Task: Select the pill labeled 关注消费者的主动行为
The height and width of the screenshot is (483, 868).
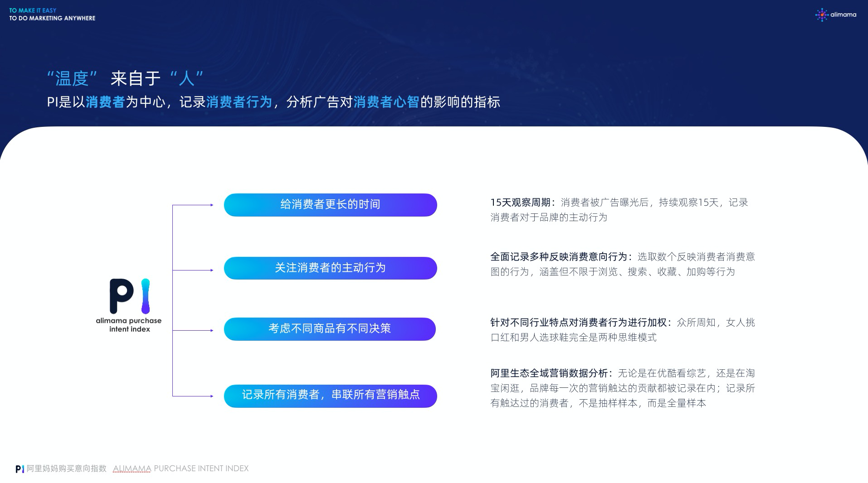Action: pyautogui.click(x=330, y=268)
